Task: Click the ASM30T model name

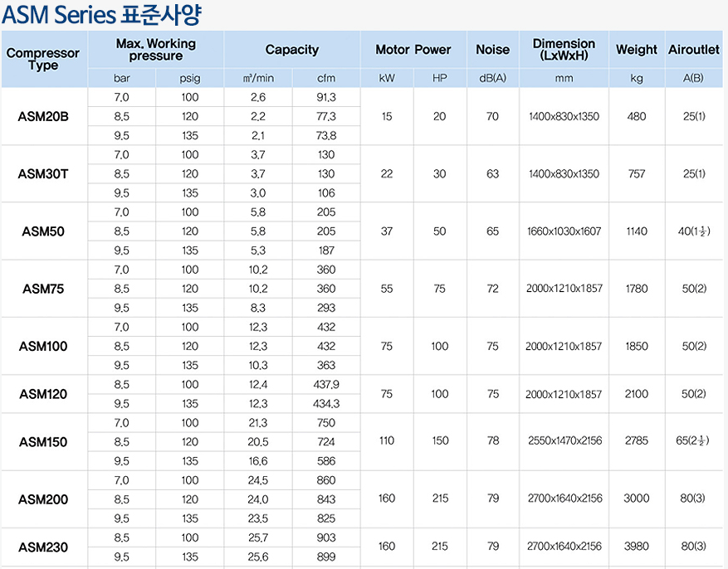Action: click(x=43, y=173)
